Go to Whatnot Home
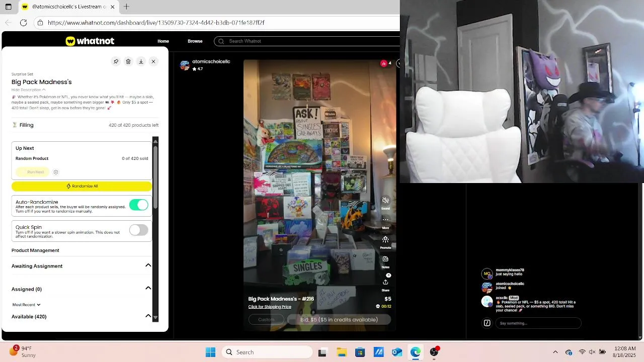The height and width of the screenshot is (362, 644). tap(163, 41)
